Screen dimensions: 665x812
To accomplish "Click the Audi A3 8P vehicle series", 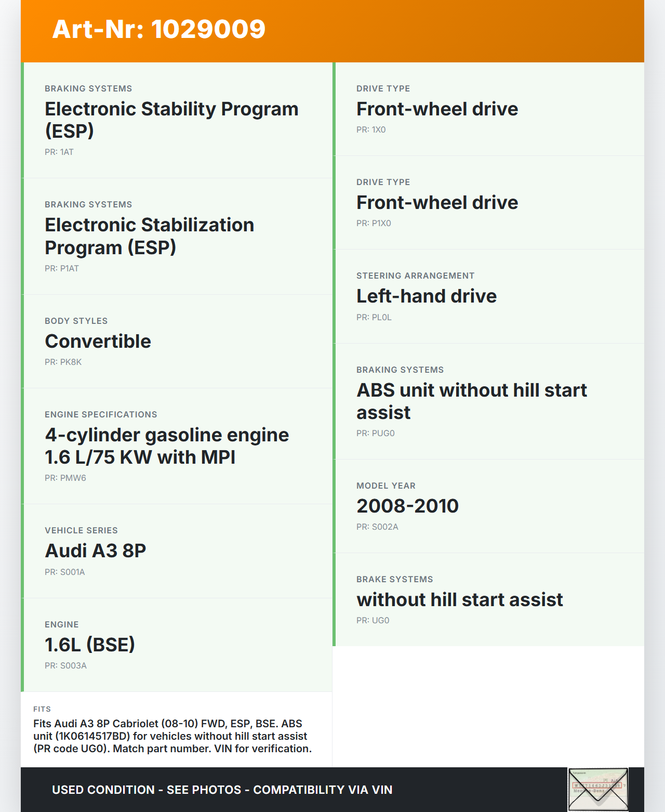I will (x=177, y=551).
